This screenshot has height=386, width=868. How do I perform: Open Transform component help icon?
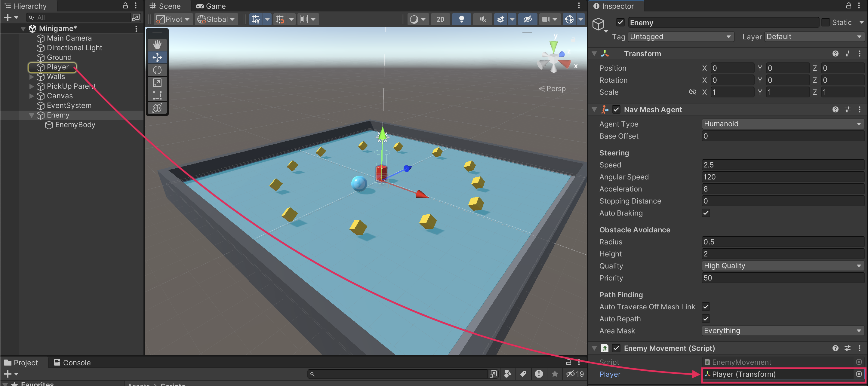835,54
